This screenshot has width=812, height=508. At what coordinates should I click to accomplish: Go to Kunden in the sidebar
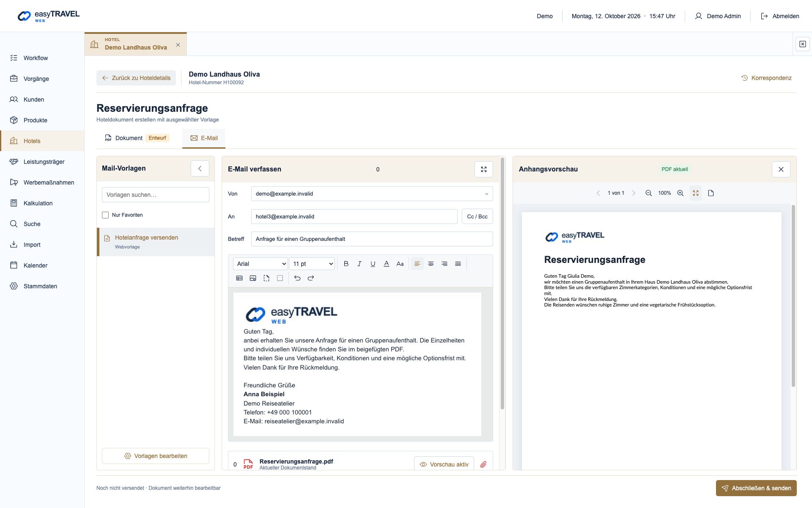pos(42,99)
